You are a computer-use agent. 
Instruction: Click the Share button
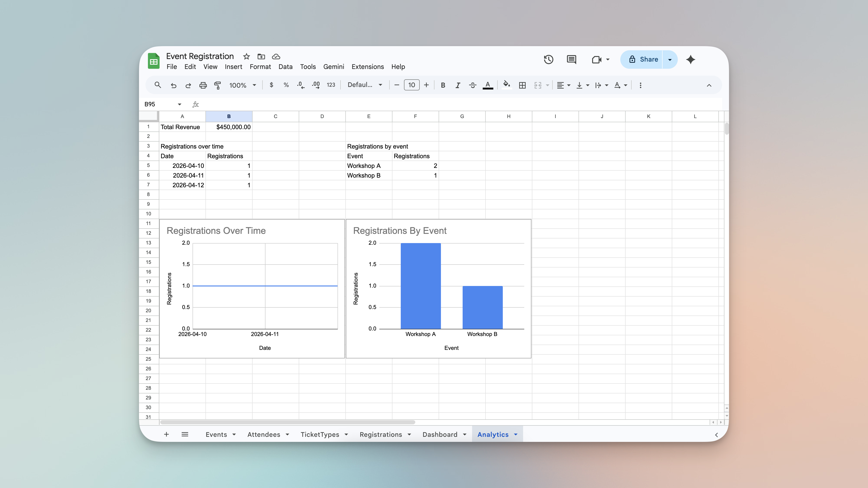click(642, 60)
